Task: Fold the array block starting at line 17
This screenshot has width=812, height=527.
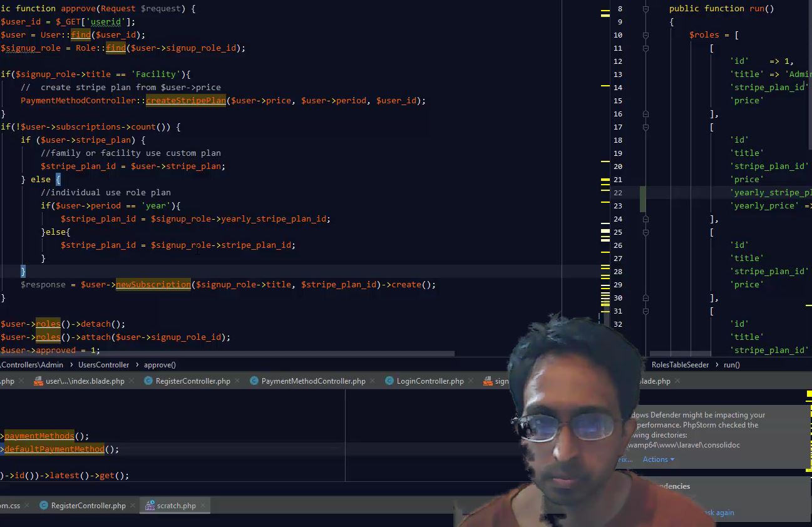Action: (x=645, y=127)
